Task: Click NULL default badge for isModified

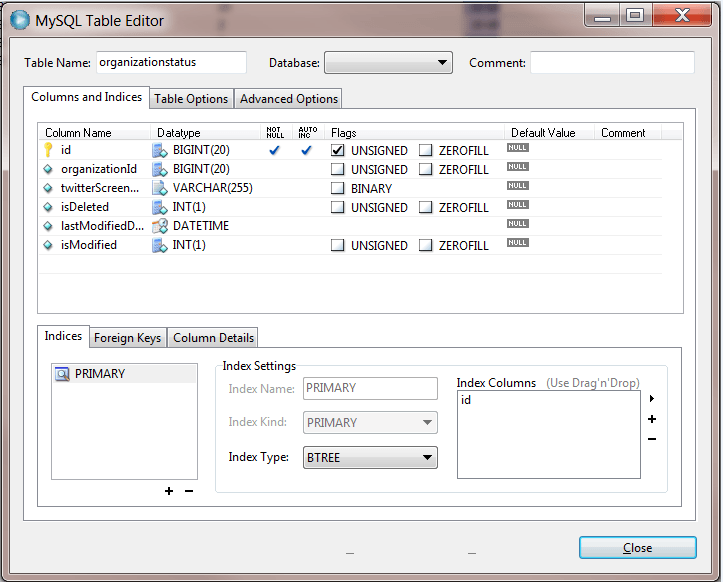Action: coord(518,243)
